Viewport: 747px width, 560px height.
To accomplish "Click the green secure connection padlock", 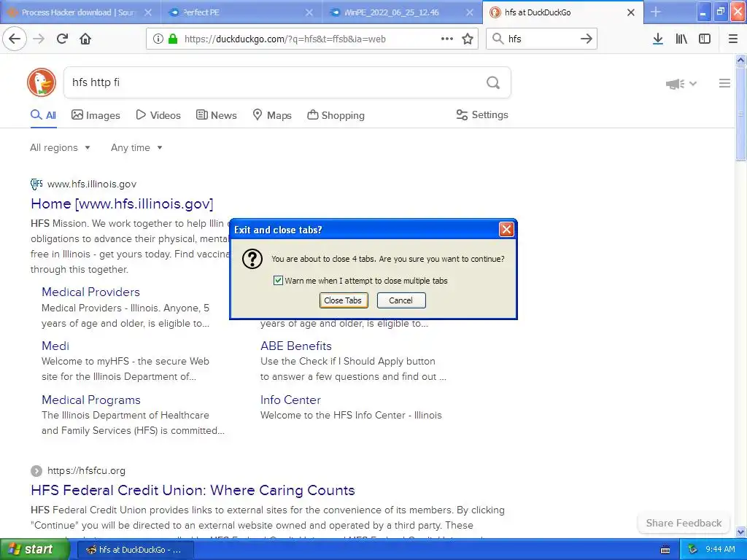I will 173,39.
